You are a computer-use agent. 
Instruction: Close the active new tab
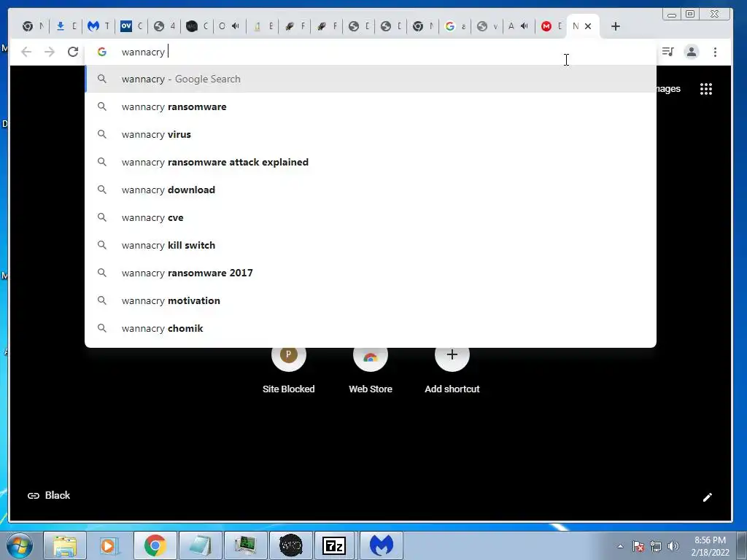[x=588, y=26]
